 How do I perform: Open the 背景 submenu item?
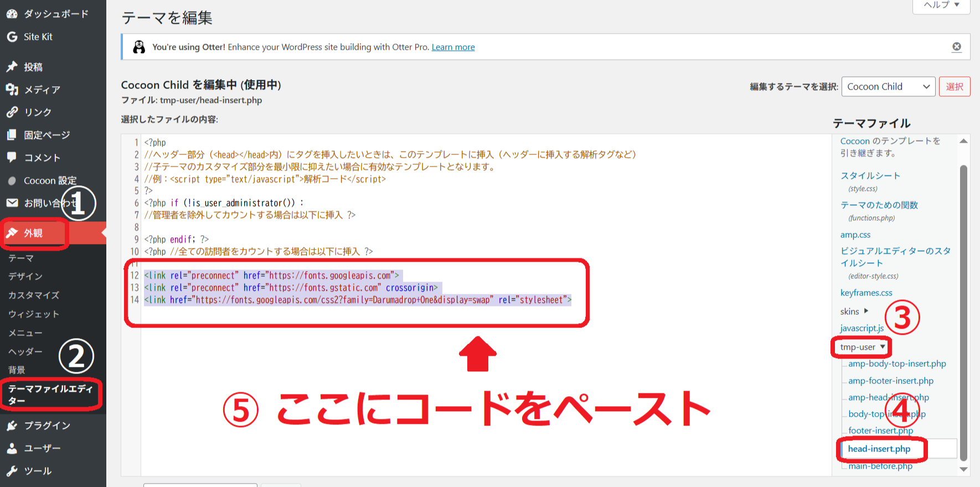coord(17,370)
